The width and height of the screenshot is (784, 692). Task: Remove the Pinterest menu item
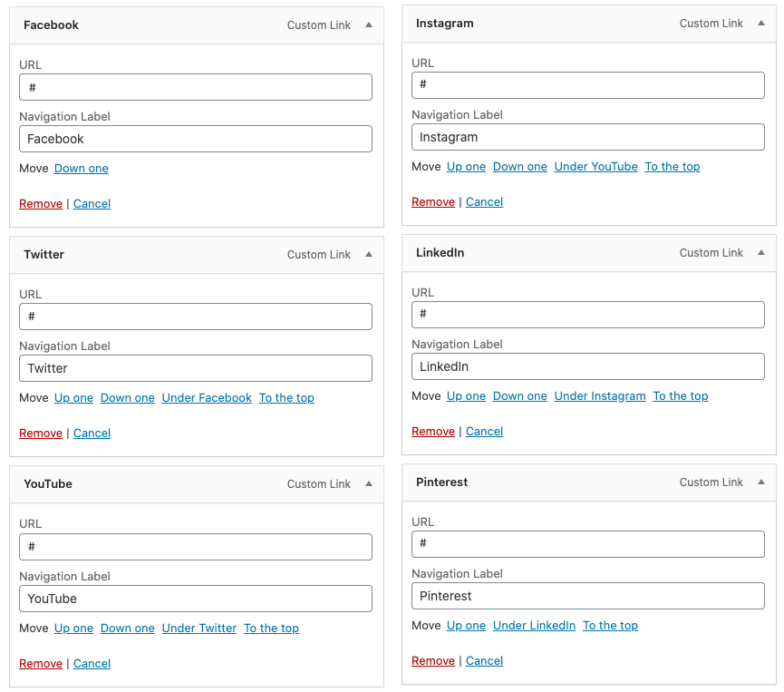click(433, 660)
